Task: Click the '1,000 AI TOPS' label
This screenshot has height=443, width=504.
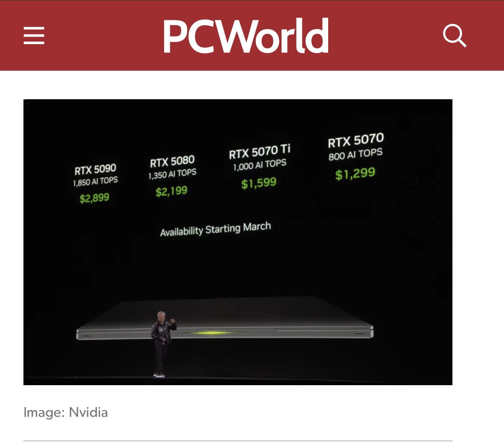Action: [x=260, y=165]
